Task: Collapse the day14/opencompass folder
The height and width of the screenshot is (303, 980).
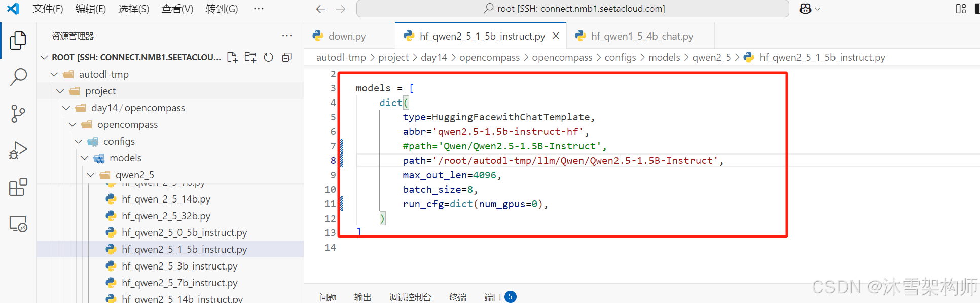Action: click(66, 108)
